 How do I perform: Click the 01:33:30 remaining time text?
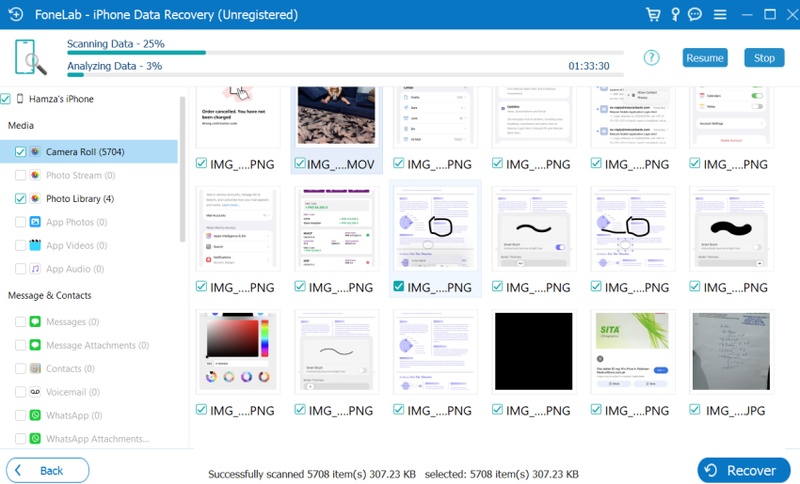(x=589, y=66)
